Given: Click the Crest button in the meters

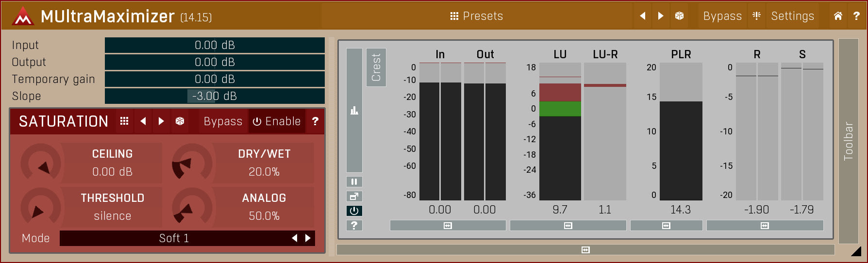Looking at the screenshot, I should coord(376,67).
